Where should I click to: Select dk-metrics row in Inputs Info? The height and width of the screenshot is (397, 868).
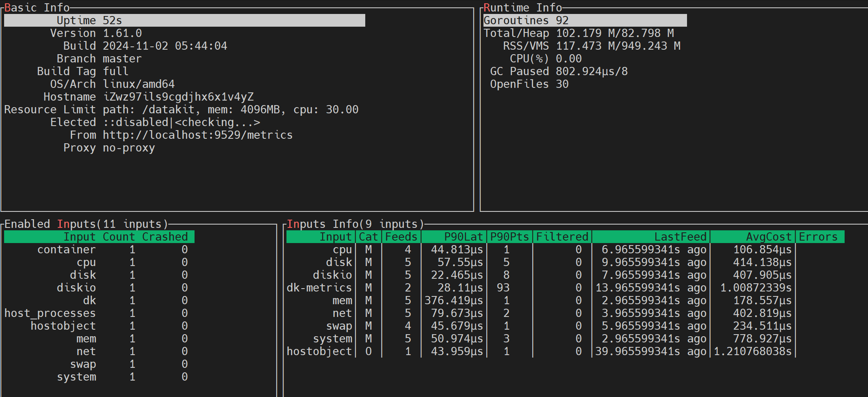tap(319, 288)
